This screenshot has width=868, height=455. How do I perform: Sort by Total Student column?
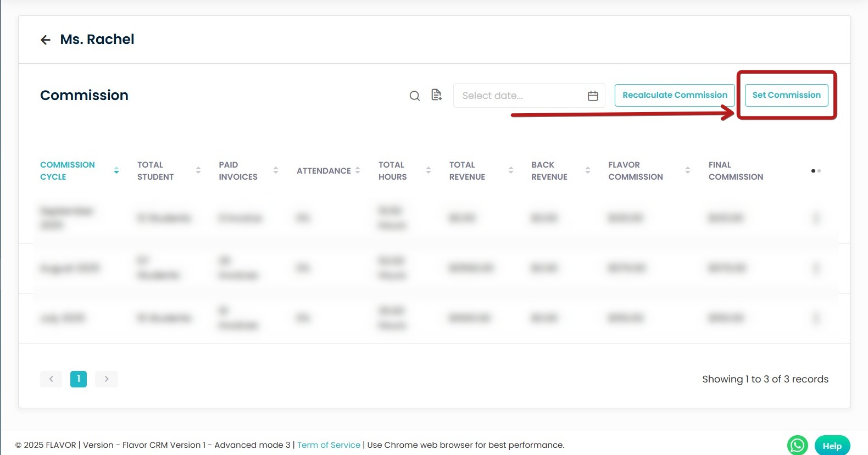[x=198, y=171]
